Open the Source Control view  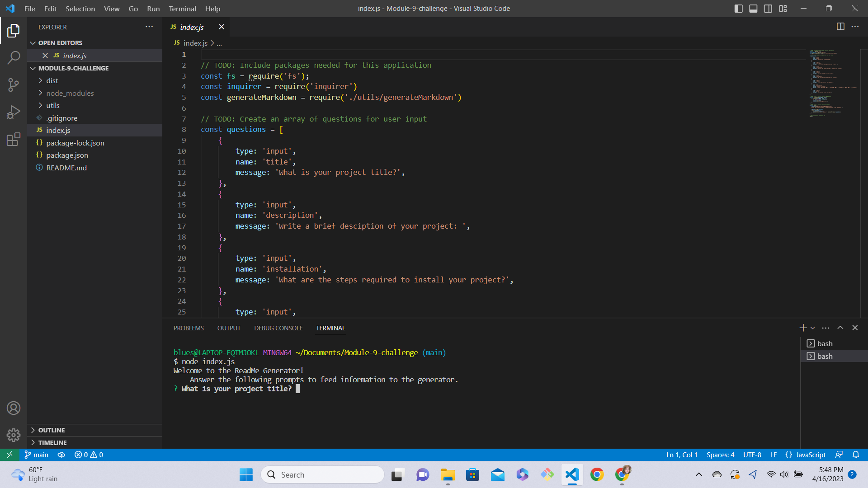[x=13, y=85]
